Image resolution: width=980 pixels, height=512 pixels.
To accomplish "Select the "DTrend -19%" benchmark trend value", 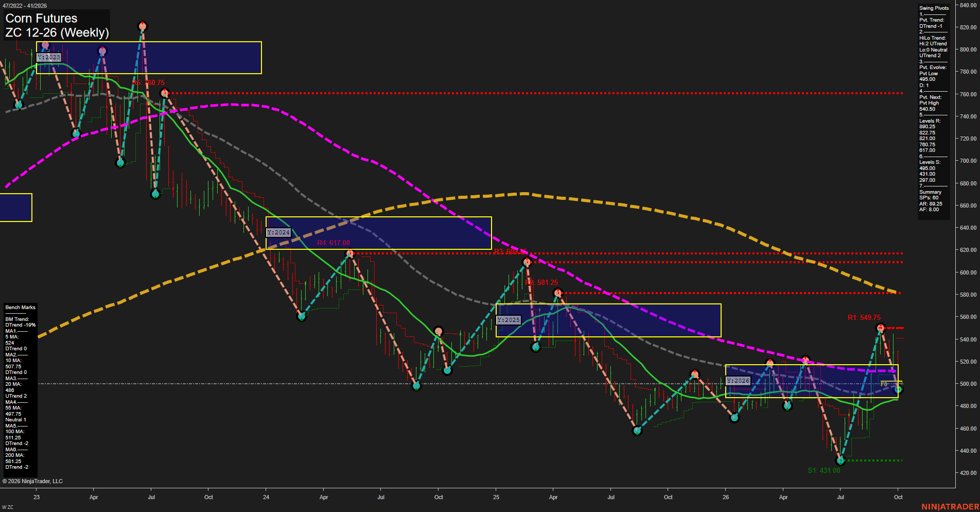I will [21, 325].
